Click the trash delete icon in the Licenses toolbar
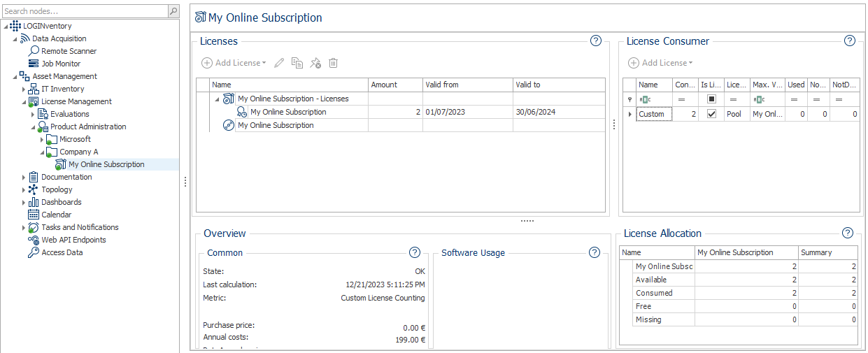Image resolution: width=868 pixels, height=353 pixels. coord(334,63)
